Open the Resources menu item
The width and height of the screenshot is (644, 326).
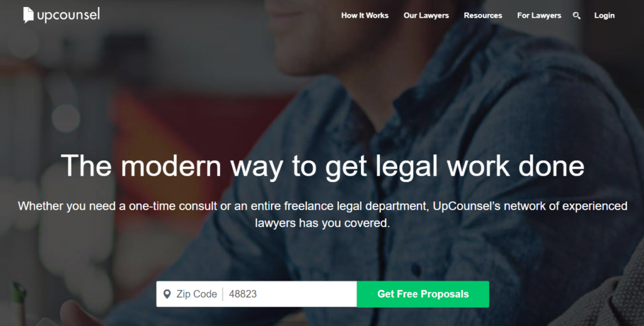483,16
